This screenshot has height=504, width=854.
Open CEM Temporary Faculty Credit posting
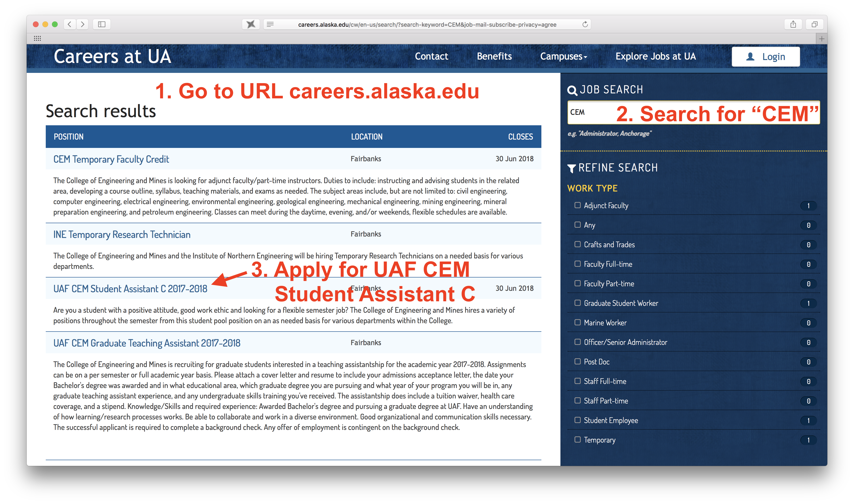coord(111,159)
